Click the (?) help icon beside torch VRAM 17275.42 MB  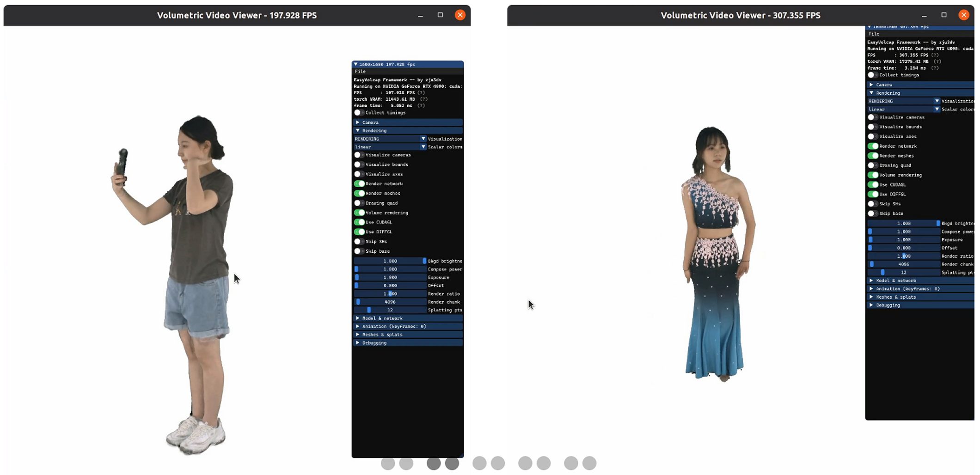(x=937, y=61)
